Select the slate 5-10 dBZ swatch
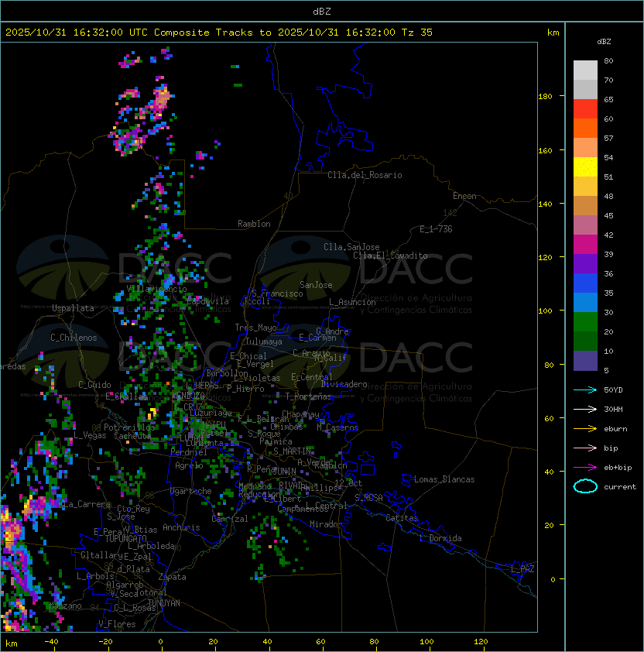Image resolution: width=644 pixels, height=652 pixels. pyautogui.click(x=585, y=361)
